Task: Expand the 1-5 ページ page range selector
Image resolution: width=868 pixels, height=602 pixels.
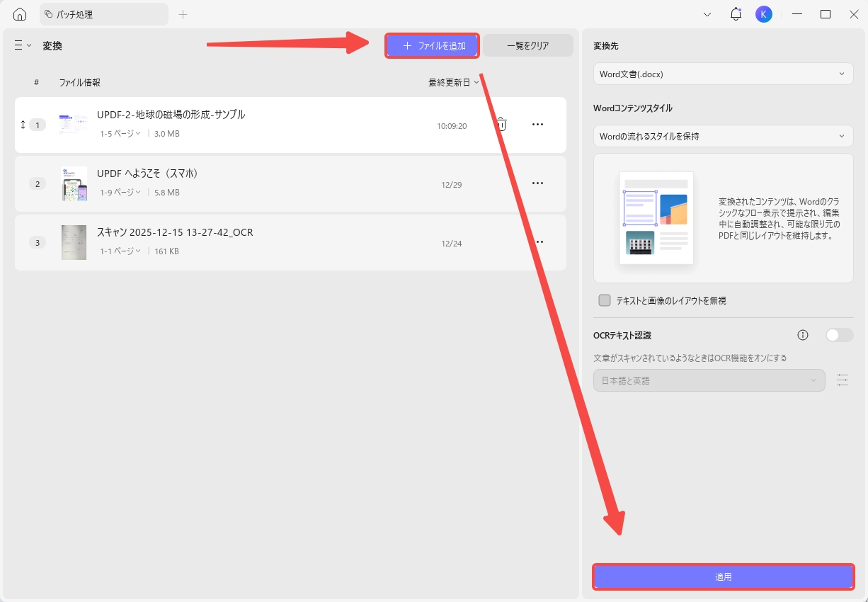Action: coord(120,133)
